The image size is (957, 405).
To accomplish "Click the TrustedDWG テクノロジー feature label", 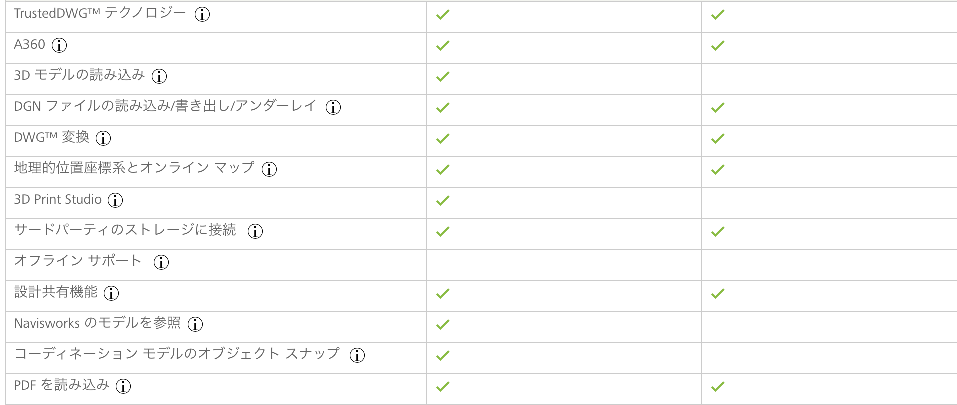I will (99, 13).
